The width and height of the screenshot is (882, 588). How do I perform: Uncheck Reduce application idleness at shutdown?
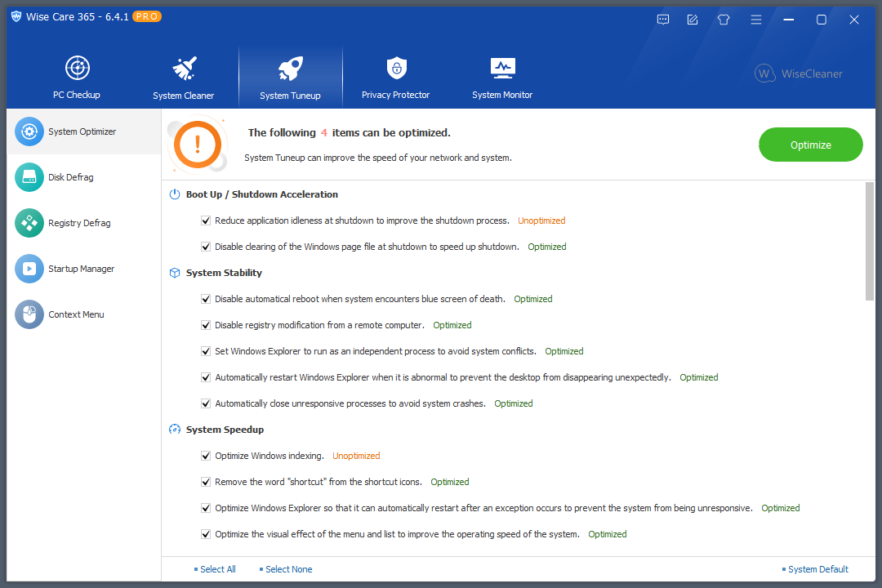[206, 220]
